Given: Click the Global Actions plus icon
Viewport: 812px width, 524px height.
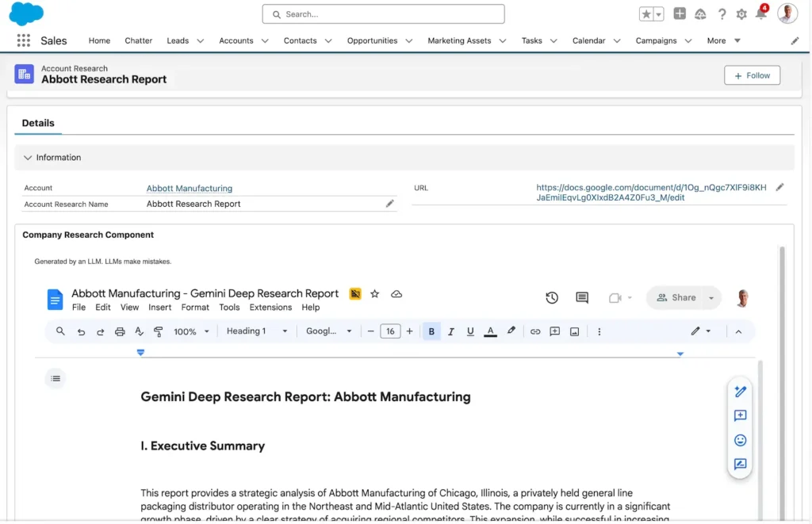Looking at the screenshot, I should pos(680,14).
